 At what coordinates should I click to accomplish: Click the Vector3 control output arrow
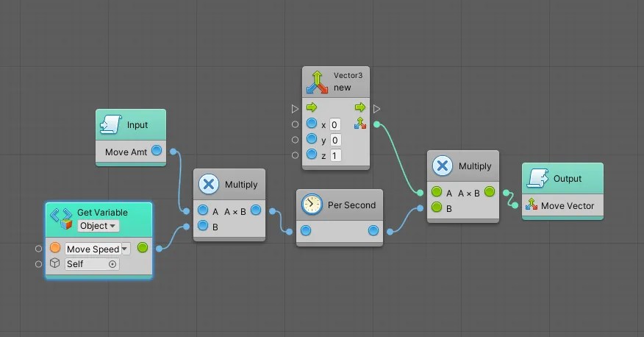click(x=360, y=107)
